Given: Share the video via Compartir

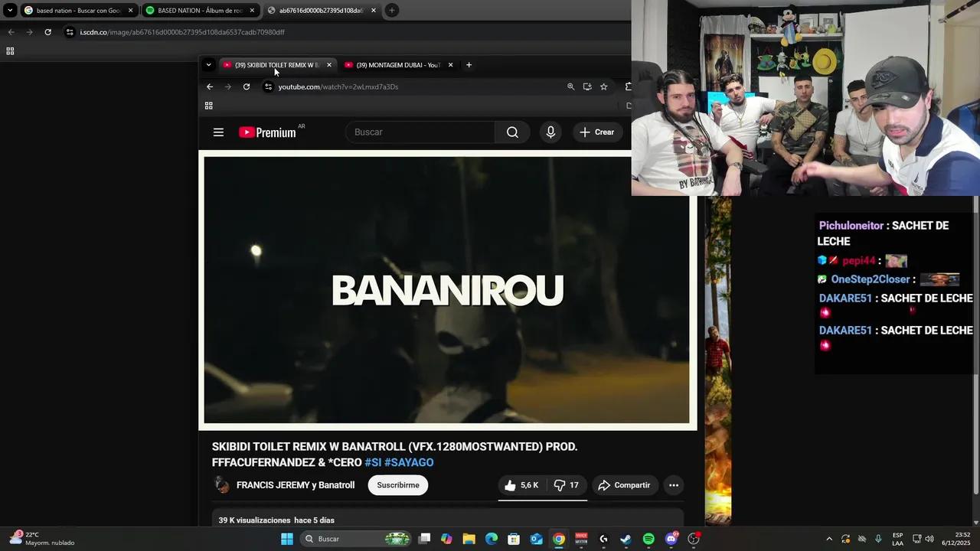Looking at the screenshot, I should (624, 485).
